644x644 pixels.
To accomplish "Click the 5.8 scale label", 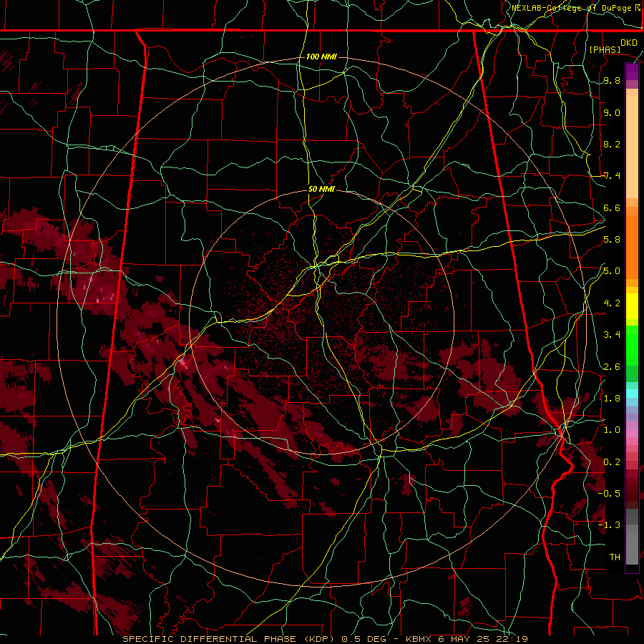I will point(612,240).
